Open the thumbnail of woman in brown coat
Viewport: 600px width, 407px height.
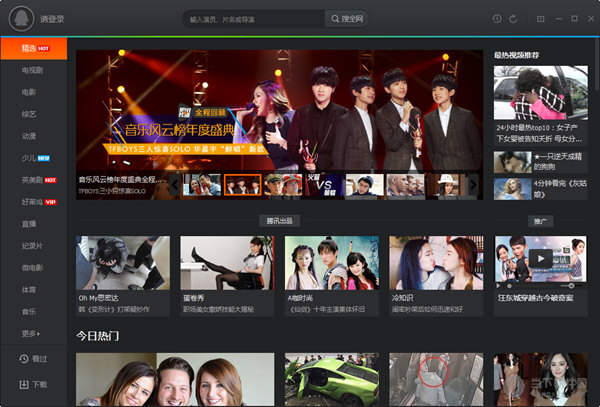[x=541, y=379]
